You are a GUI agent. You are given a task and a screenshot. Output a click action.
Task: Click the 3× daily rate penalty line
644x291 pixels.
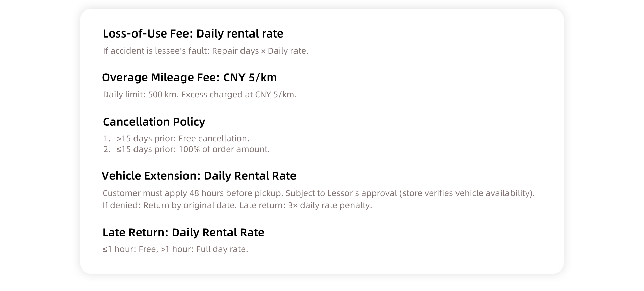[x=237, y=205]
